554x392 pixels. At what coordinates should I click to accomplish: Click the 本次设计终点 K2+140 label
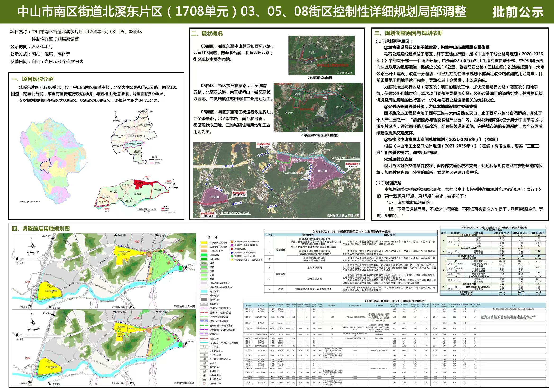pyautogui.click(x=353, y=165)
